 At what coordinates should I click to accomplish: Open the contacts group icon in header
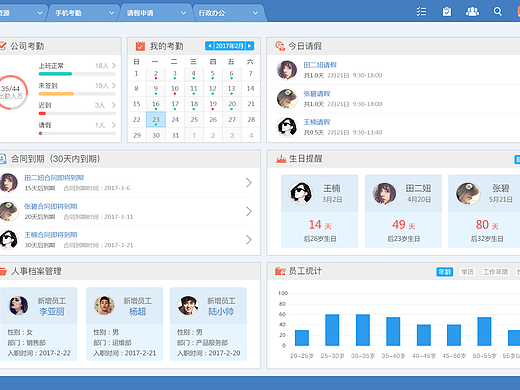[472, 12]
